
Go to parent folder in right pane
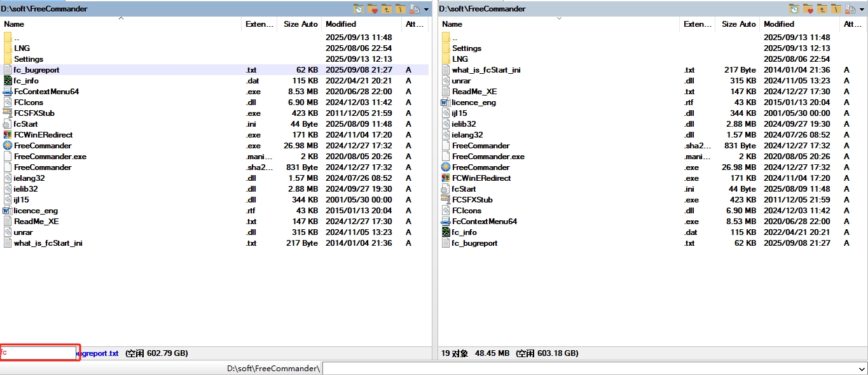[x=822, y=9]
